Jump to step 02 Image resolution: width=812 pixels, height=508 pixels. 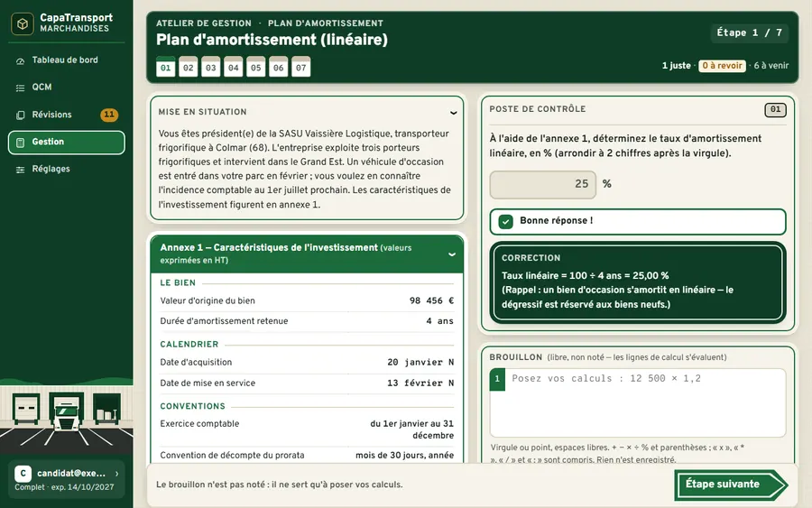pyautogui.click(x=188, y=68)
